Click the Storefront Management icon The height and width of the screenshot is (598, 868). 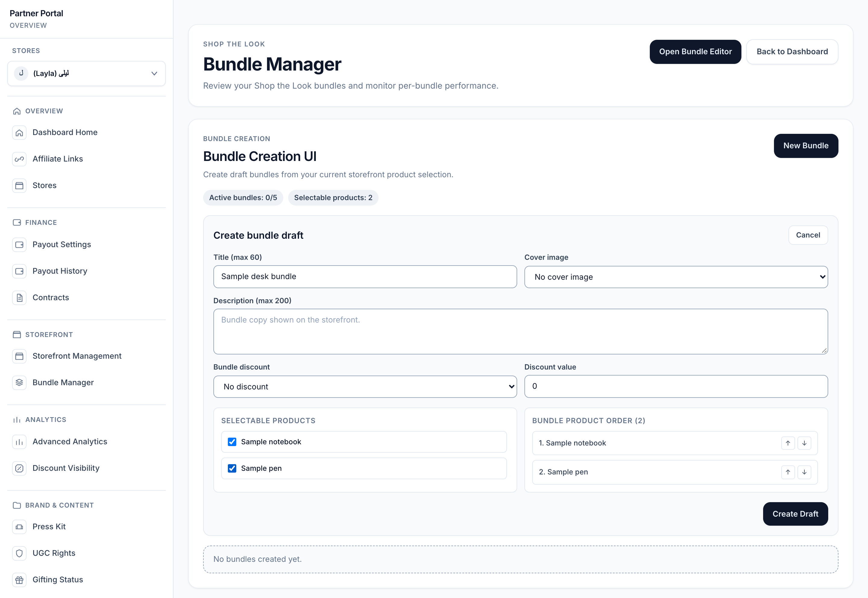[x=19, y=356]
